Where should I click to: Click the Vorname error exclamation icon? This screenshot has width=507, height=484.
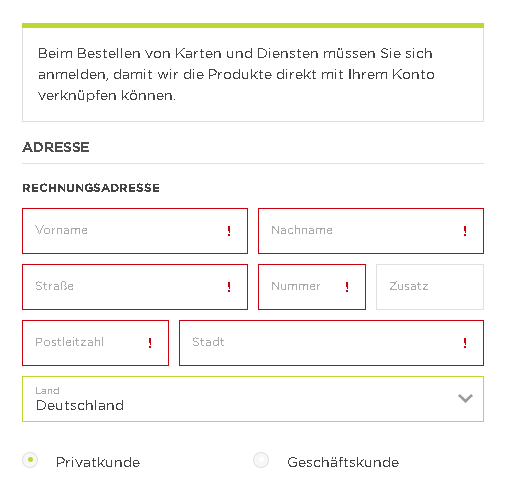coord(229,231)
